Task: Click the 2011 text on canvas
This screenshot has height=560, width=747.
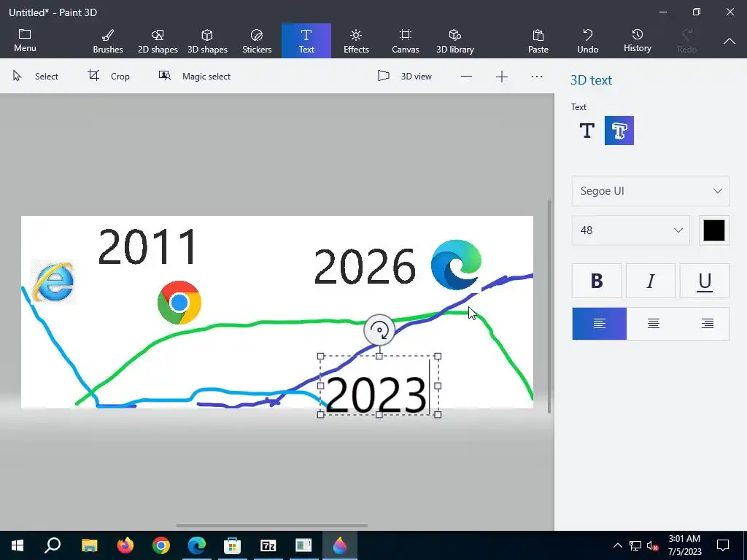Action: click(147, 247)
